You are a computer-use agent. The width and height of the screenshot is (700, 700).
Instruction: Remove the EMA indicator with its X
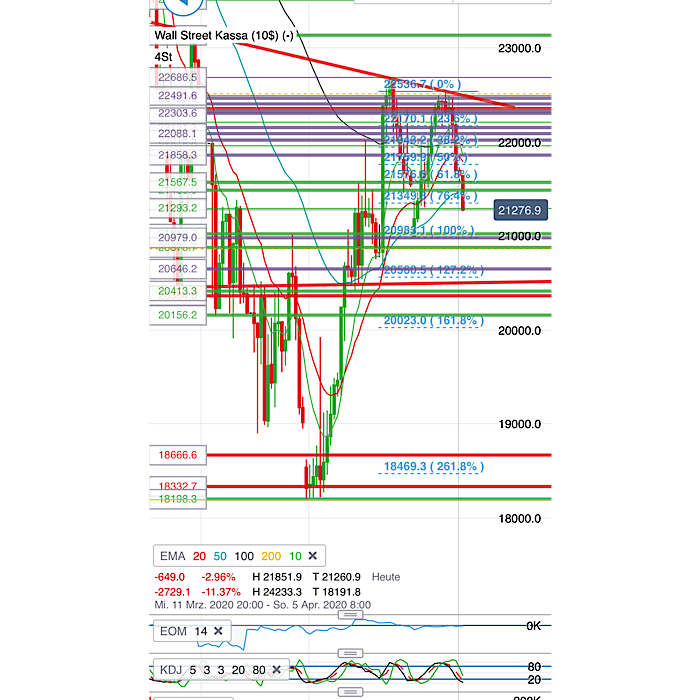(312, 556)
